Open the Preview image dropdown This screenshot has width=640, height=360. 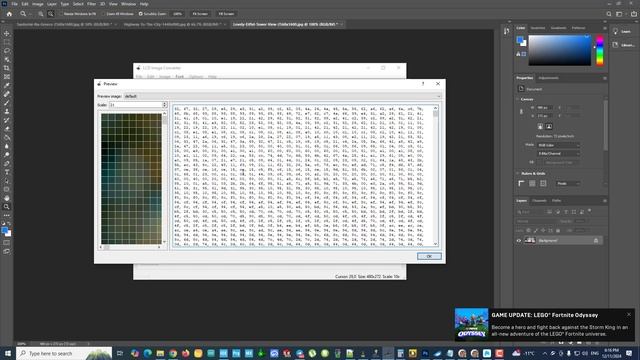pyautogui.click(x=282, y=96)
